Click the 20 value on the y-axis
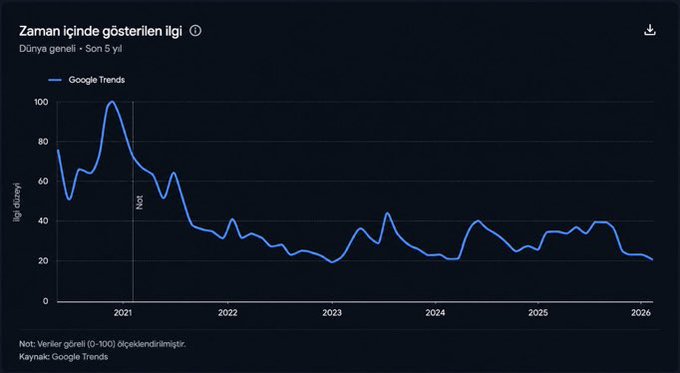Image resolution: width=680 pixels, height=373 pixels. tap(43, 261)
